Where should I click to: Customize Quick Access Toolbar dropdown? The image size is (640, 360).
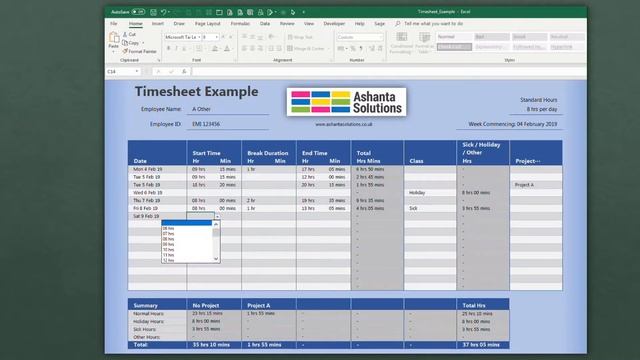(x=303, y=12)
